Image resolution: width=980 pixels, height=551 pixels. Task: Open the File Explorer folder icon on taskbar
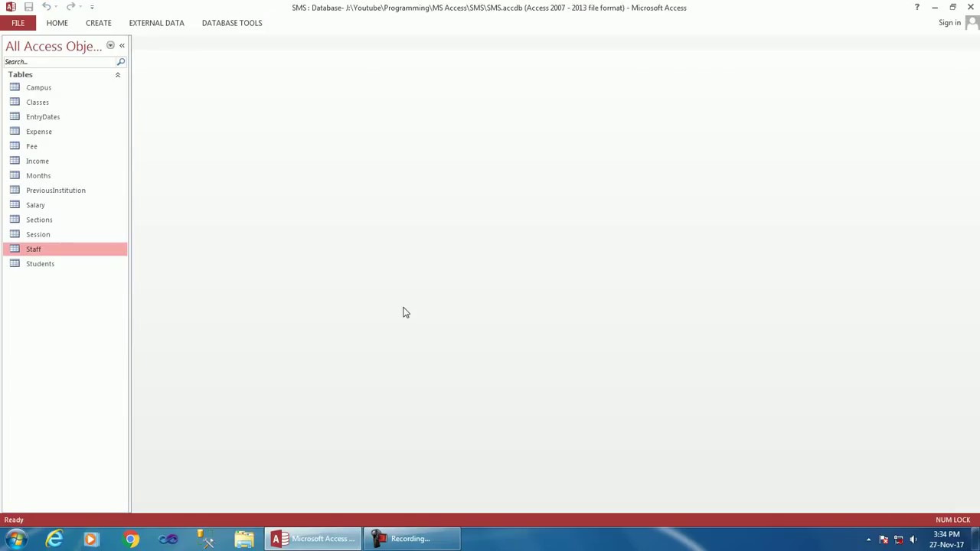244,539
